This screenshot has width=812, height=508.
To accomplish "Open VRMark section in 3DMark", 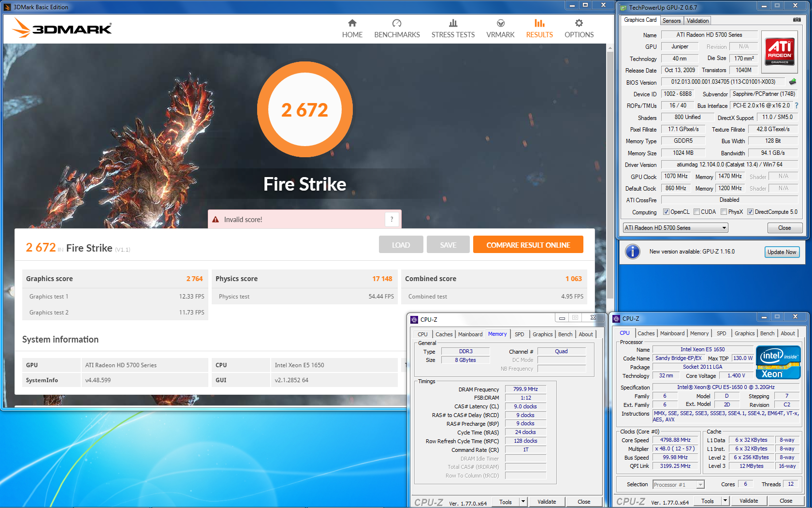I will [500, 29].
